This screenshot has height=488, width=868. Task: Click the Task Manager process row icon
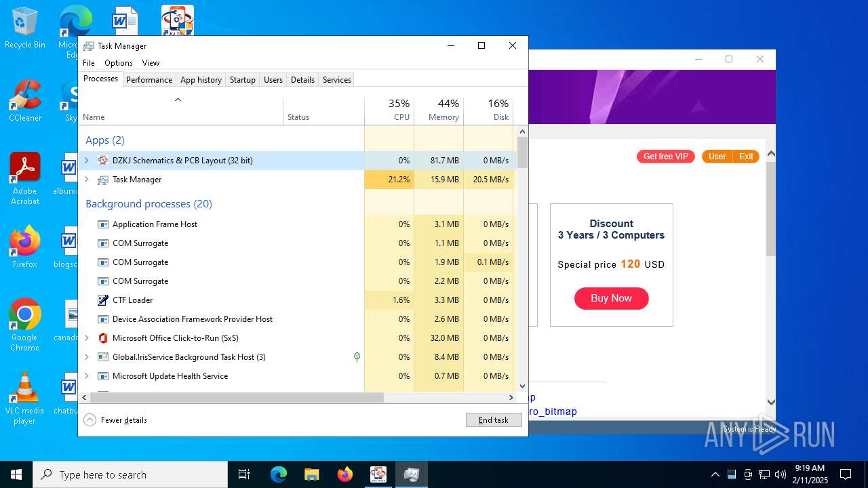103,180
